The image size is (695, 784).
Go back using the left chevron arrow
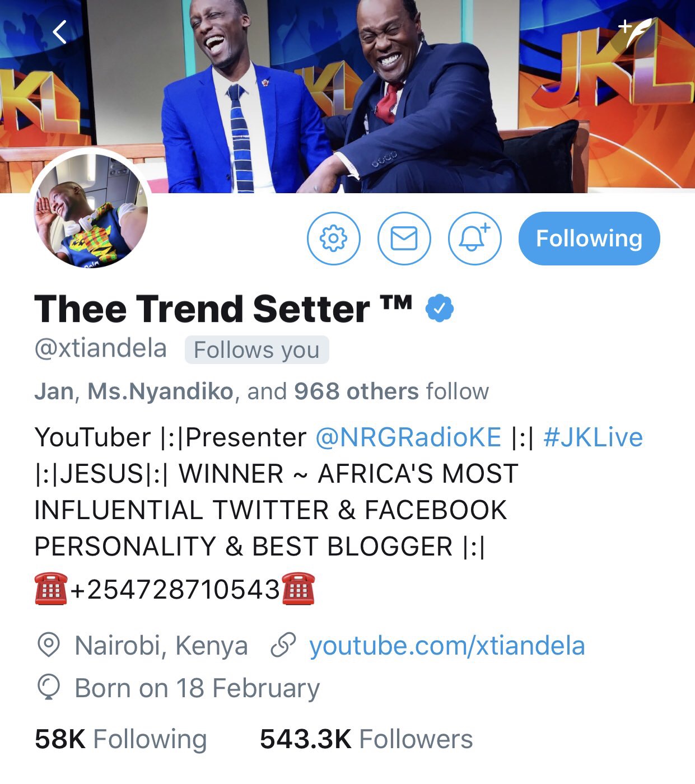coord(59,32)
